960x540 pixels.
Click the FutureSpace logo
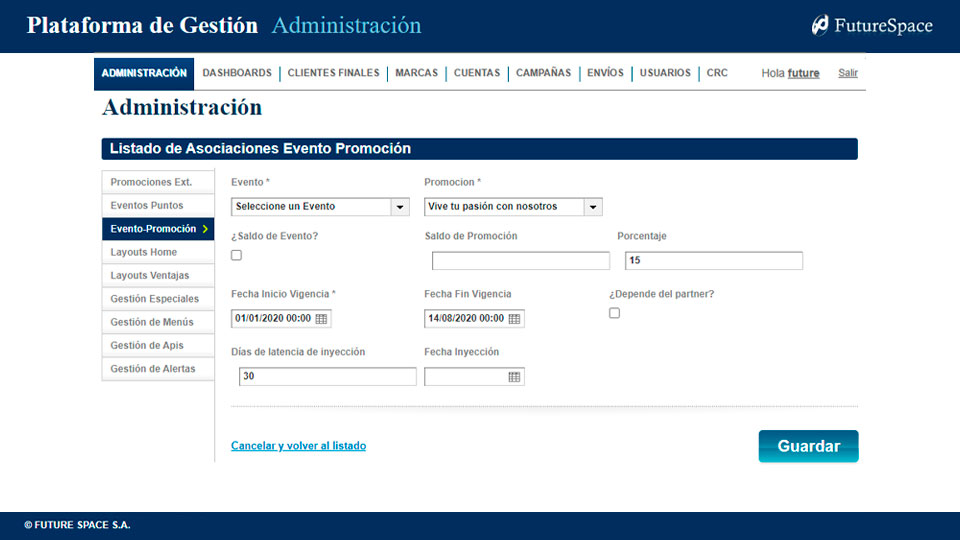[x=872, y=26]
